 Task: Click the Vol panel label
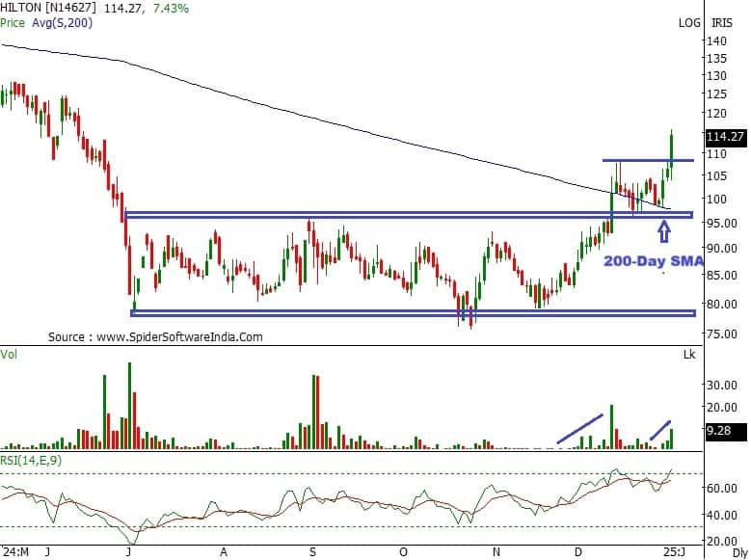point(11,355)
